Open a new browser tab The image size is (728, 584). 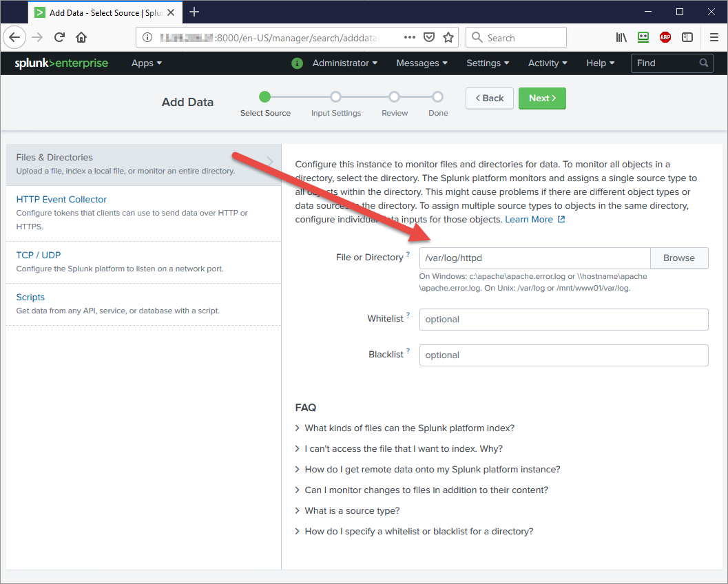[194, 12]
